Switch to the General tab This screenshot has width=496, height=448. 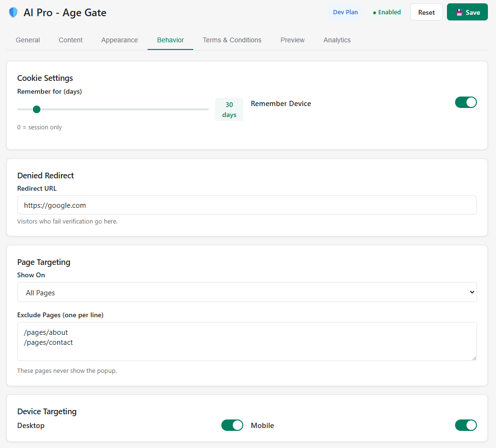pyautogui.click(x=28, y=40)
